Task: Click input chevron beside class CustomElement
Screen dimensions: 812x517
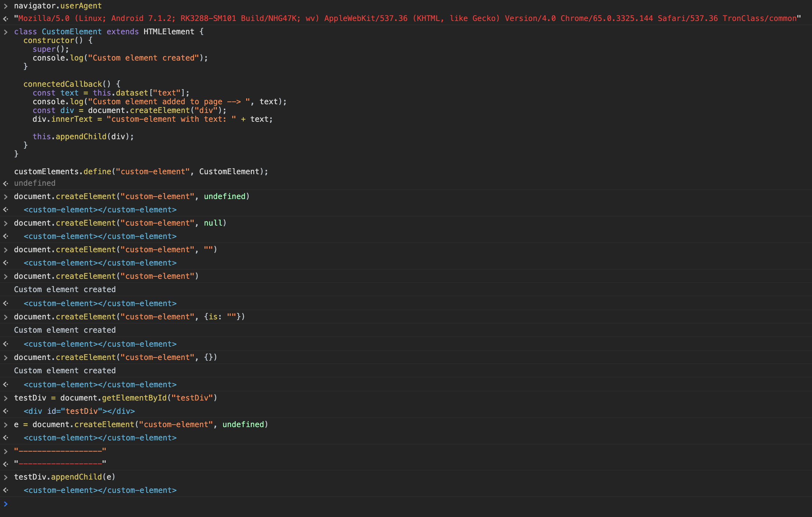Action: coord(6,32)
